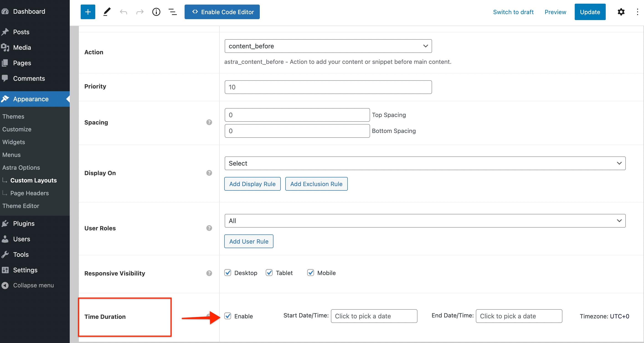Click Add Display Rule button

252,184
